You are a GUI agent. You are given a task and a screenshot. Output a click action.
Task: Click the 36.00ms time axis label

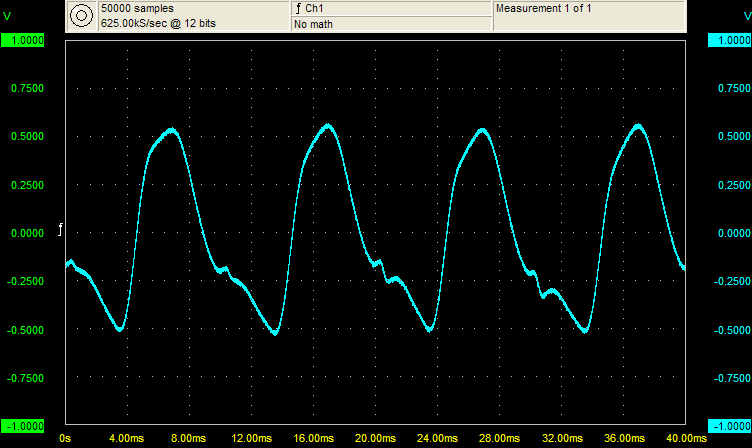click(x=624, y=438)
